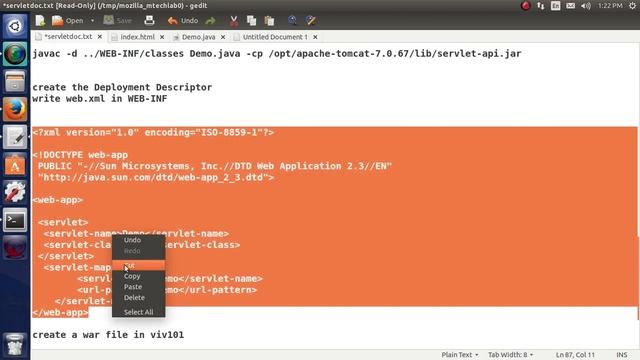Screen dimensions: 640x360
Task: Open the gedit text editor launcher icon
Action: click(x=15, y=137)
